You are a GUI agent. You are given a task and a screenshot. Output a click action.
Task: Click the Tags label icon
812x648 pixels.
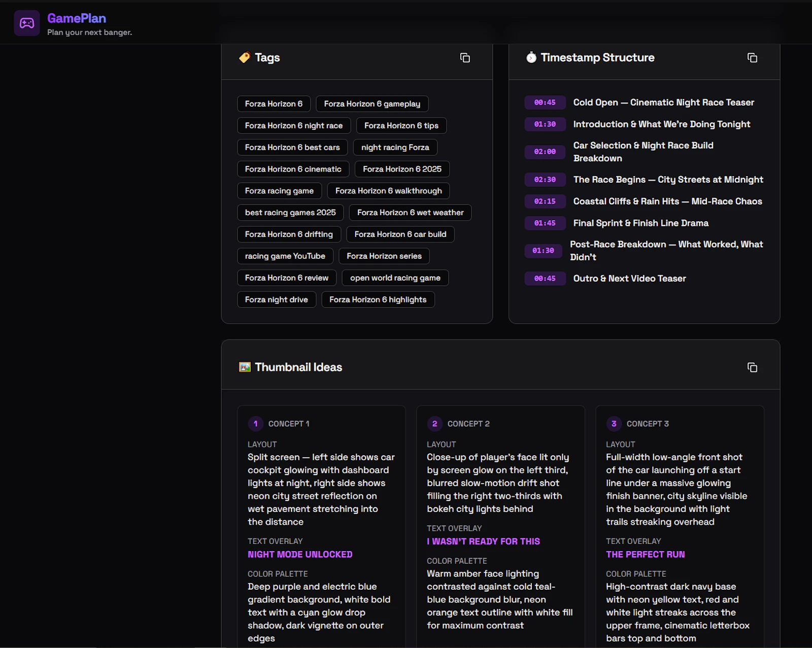(x=245, y=58)
